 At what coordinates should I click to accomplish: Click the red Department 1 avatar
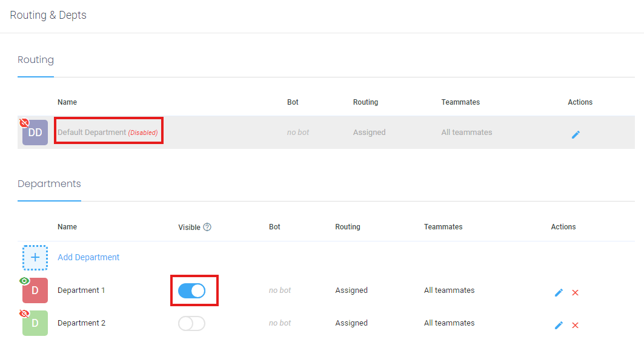pyautogui.click(x=35, y=291)
